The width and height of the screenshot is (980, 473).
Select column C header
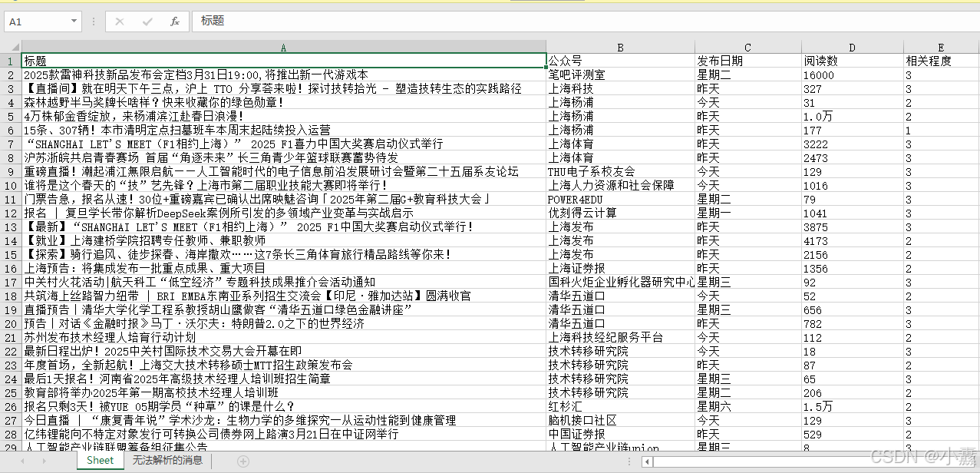[x=748, y=48]
